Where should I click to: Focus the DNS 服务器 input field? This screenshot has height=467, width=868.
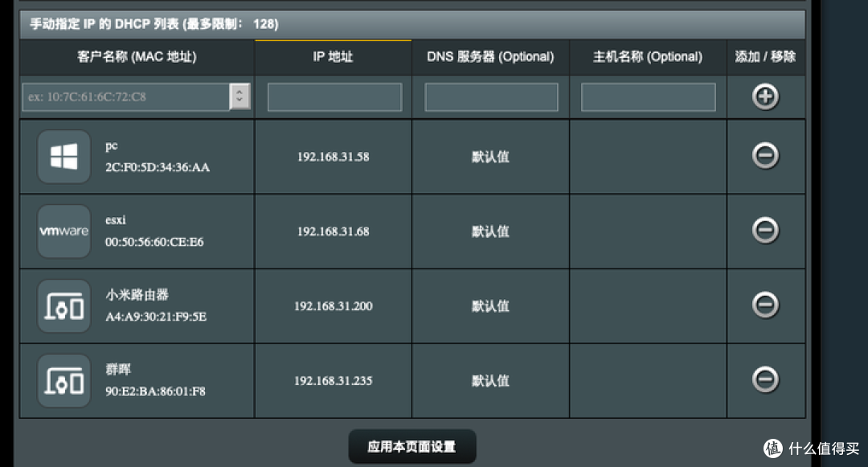(x=491, y=97)
